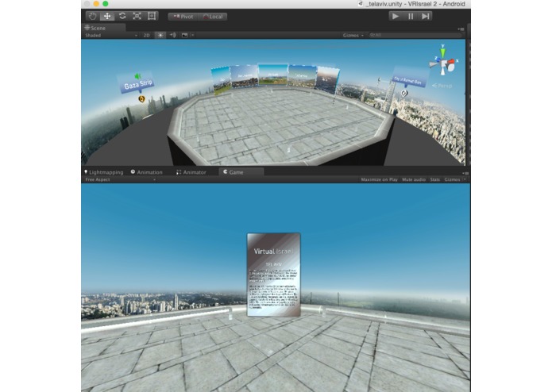Open Scene view Gizmos dropdown
552x392 pixels.
(x=353, y=35)
